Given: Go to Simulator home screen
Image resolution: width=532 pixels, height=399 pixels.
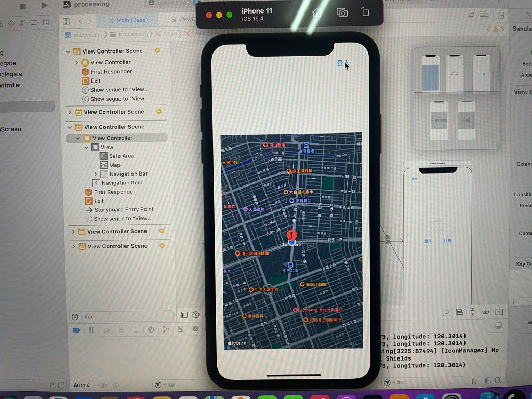Looking at the screenshot, I should [x=316, y=13].
